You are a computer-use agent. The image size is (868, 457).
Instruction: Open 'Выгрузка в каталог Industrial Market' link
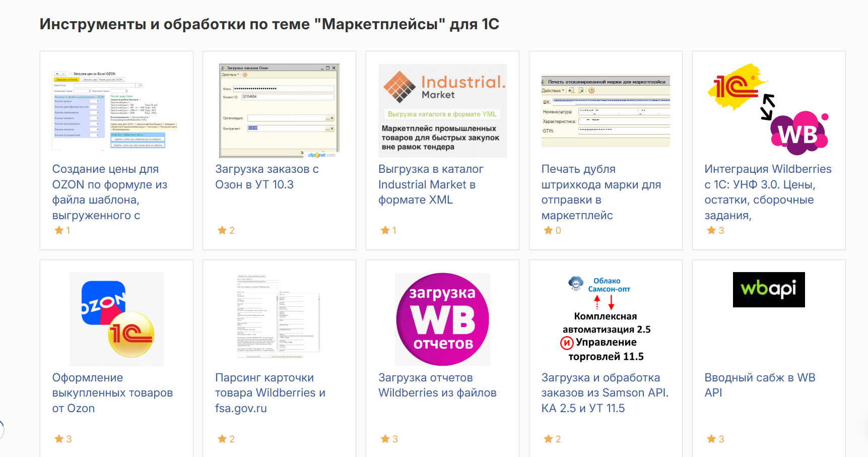pos(431,184)
